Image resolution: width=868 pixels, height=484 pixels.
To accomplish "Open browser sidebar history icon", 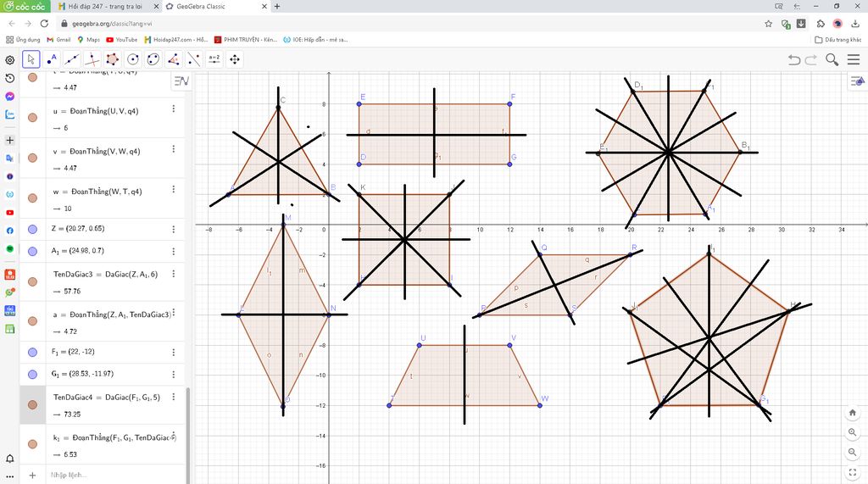I will [10, 78].
